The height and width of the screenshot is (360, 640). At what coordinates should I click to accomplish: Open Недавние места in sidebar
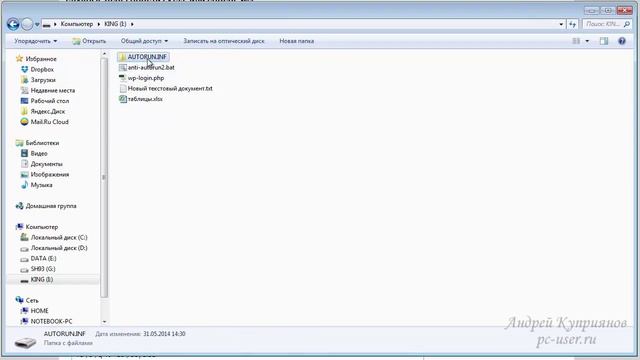[x=53, y=91]
